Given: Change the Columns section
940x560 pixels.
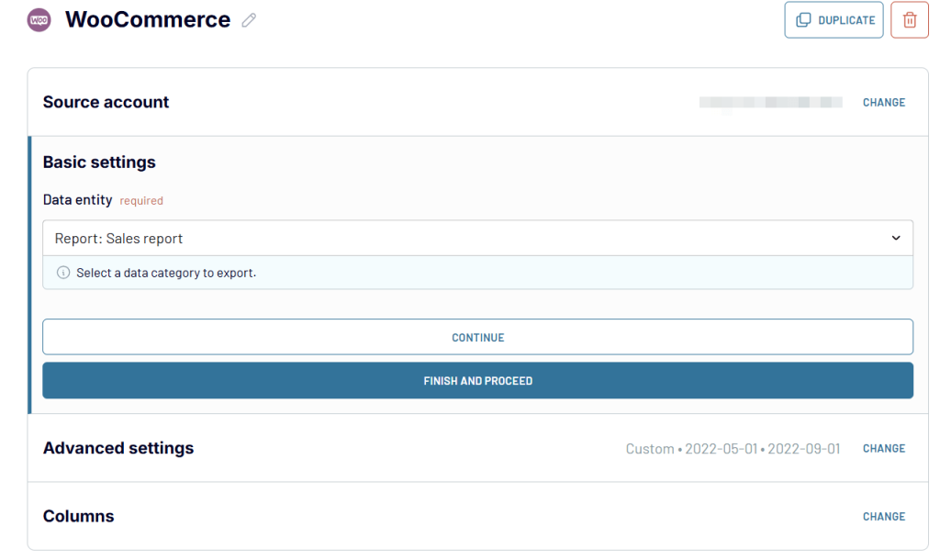Looking at the screenshot, I should pos(884,517).
